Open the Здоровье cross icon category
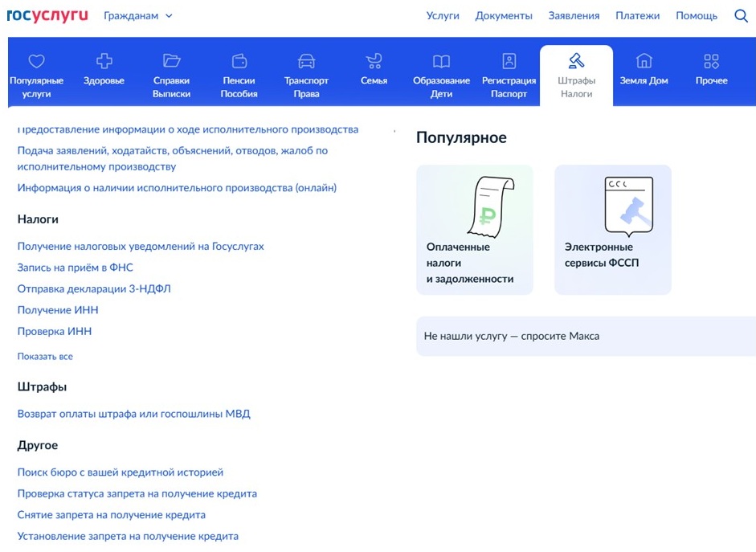 104,61
